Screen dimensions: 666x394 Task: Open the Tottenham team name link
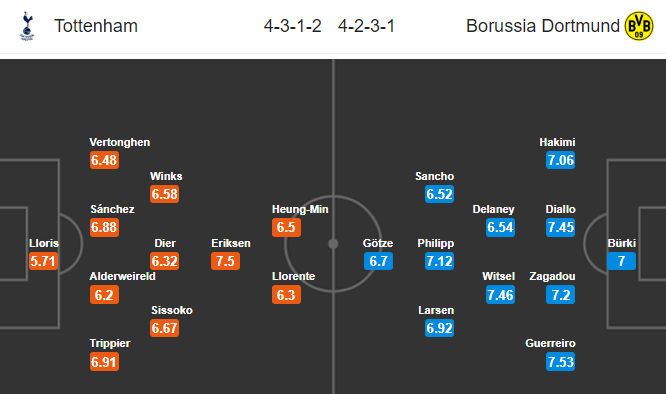(x=96, y=26)
